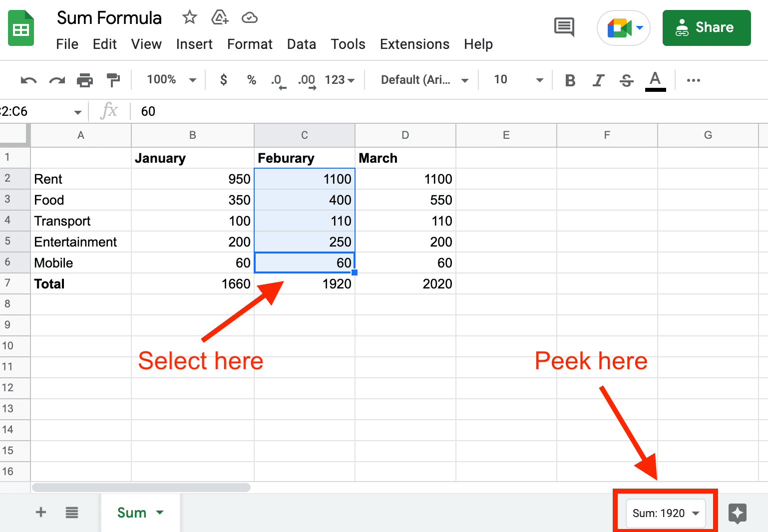Add a new sheet
Screen dimensions: 768x532
click(41, 512)
